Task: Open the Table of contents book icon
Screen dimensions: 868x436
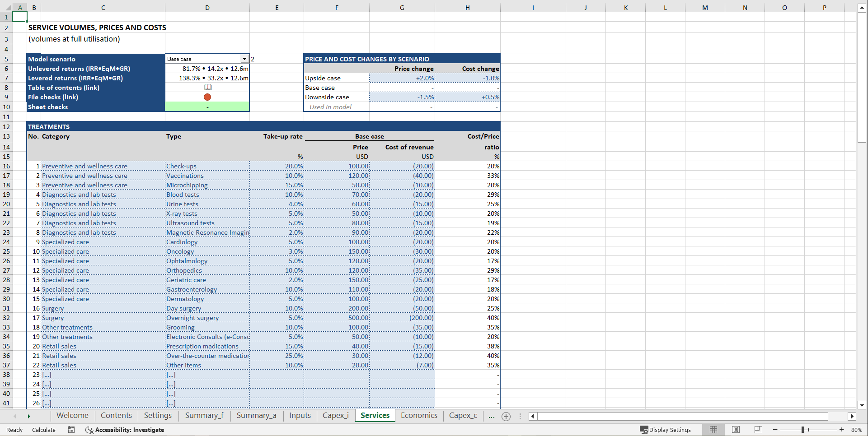Action: tap(207, 87)
